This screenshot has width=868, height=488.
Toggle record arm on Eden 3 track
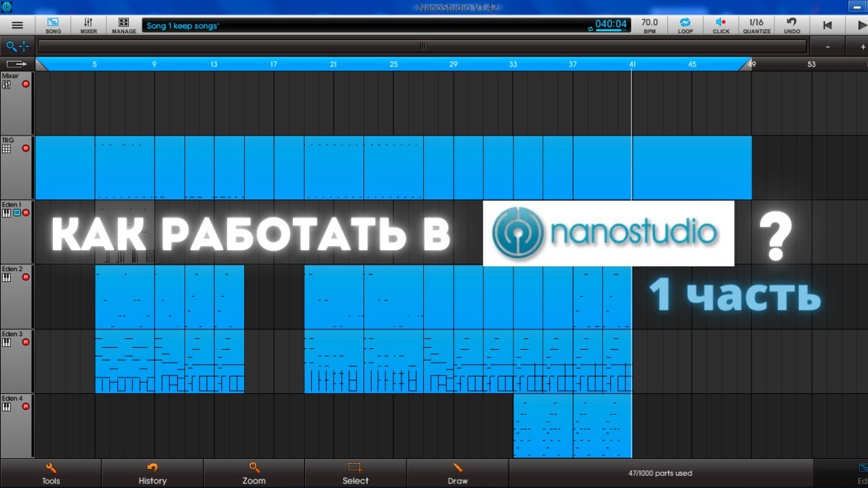click(x=26, y=342)
